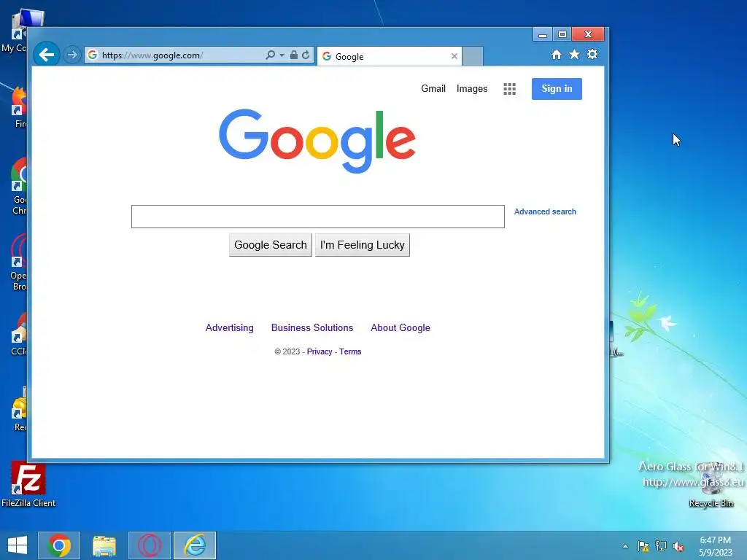Open Advanced search link
The height and width of the screenshot is (560, 747).
pyautogui.click(x=545, y=211)
